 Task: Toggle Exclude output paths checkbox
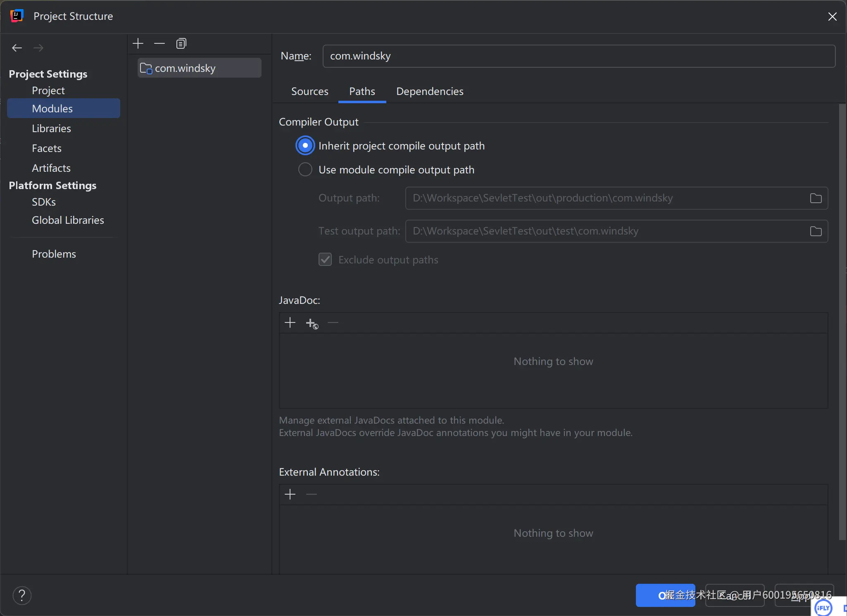[x=325, y=260]
